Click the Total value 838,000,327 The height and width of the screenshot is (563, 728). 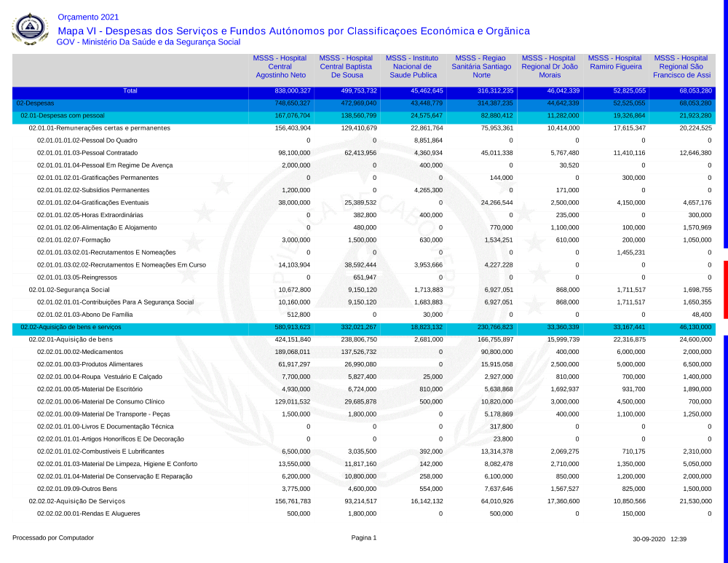[293, 91]
